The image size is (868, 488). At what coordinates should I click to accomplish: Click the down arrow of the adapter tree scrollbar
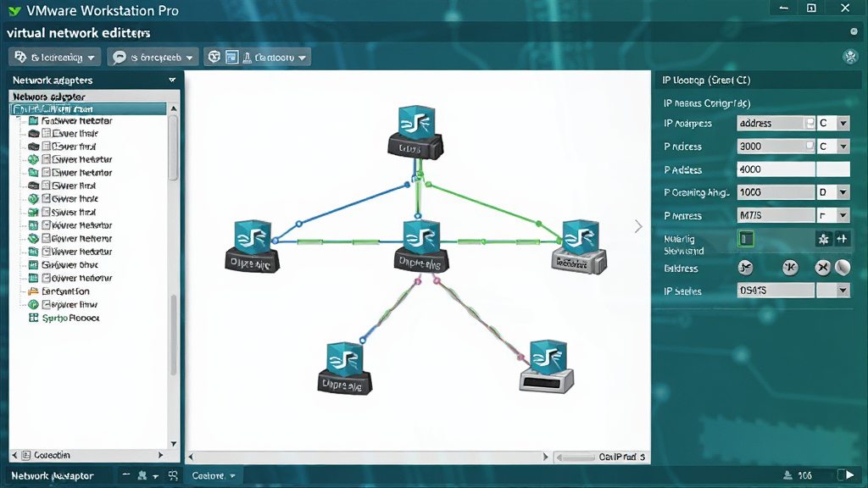pos(173,443)
